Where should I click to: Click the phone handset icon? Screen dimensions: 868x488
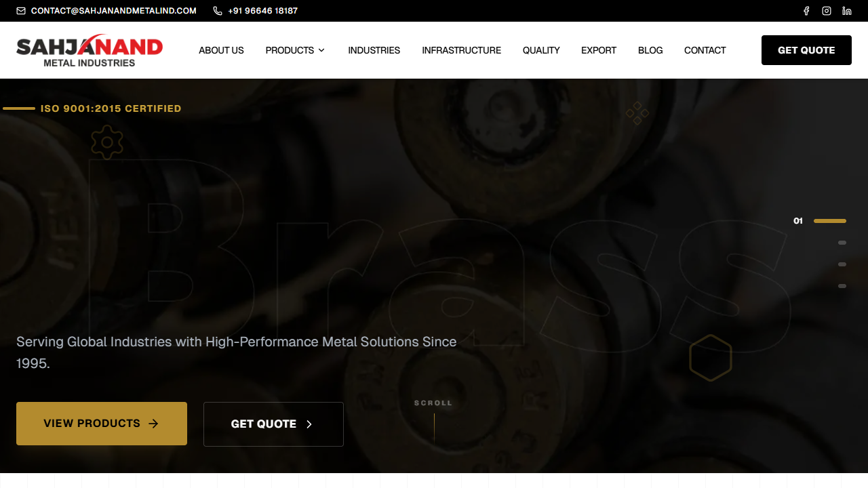[x=218, y=11]
